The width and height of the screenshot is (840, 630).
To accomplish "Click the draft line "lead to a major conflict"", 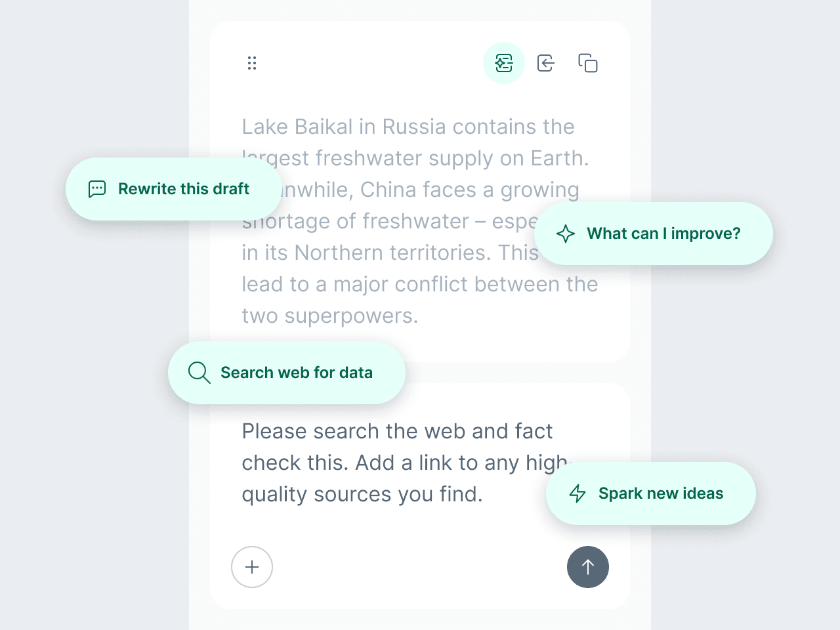I will (419, 284).
